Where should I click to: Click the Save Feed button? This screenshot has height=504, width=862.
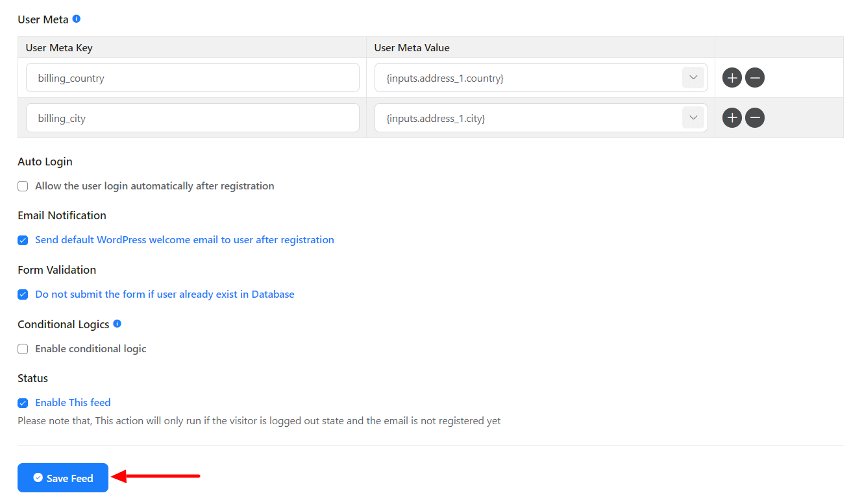63,477
